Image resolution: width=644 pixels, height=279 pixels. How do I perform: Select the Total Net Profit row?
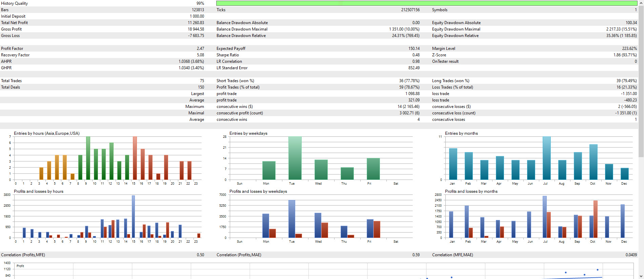tap(319, 23)
